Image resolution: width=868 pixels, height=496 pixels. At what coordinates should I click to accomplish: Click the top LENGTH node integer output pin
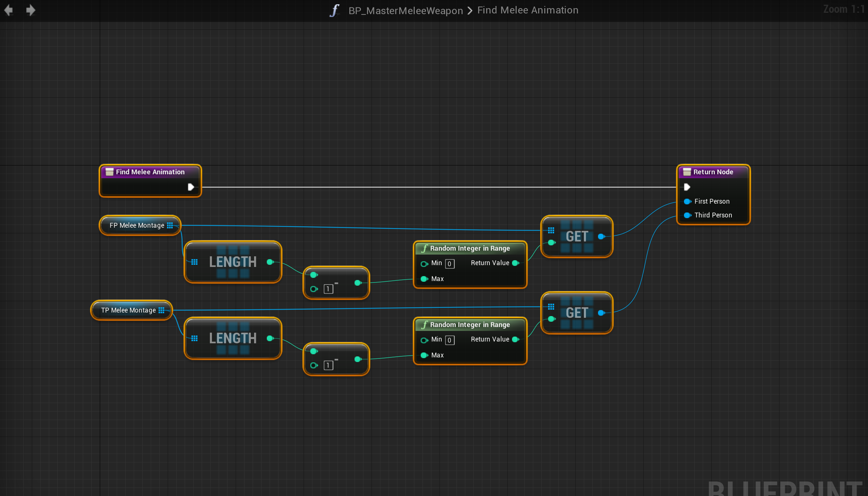coord(270,262)
